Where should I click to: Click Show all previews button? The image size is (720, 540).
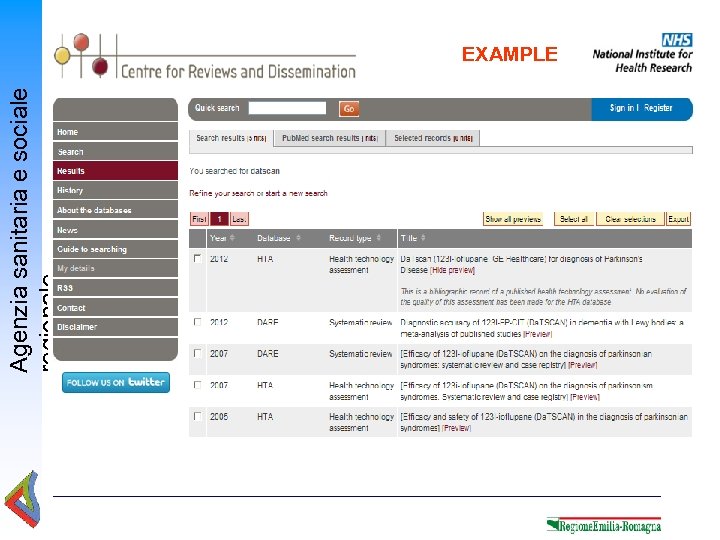coord(513,219)
